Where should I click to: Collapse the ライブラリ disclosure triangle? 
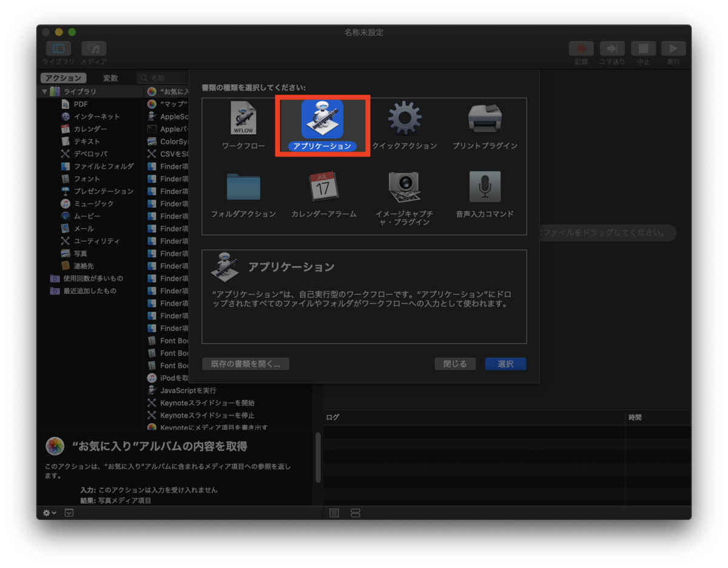pos(45,90)
